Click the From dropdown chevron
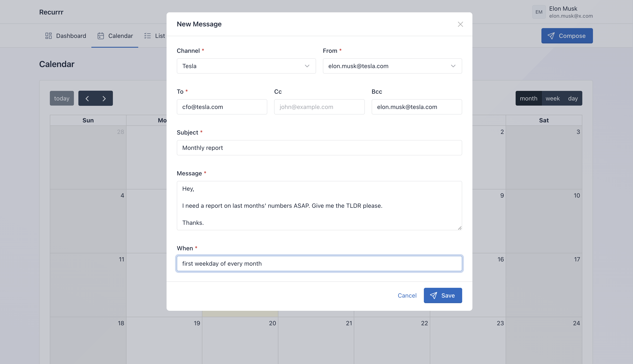The height and width of the screenshot is (364, 633). tap(453, 66)
